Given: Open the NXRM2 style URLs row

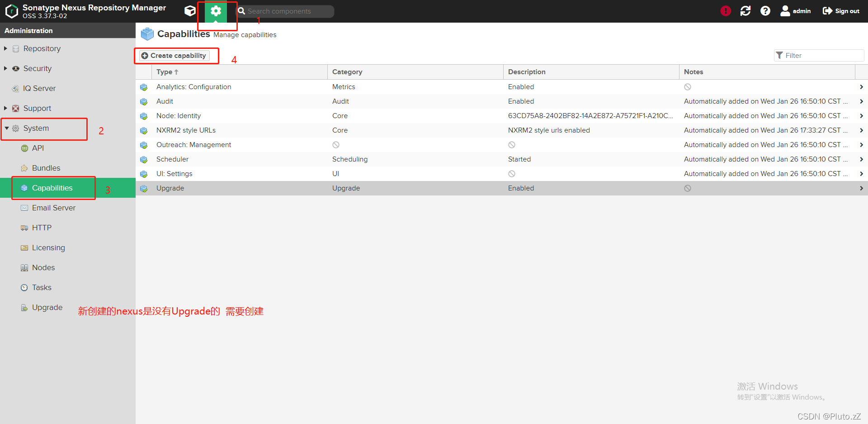Looking at the screenshot, I should (x=502, y=130).
